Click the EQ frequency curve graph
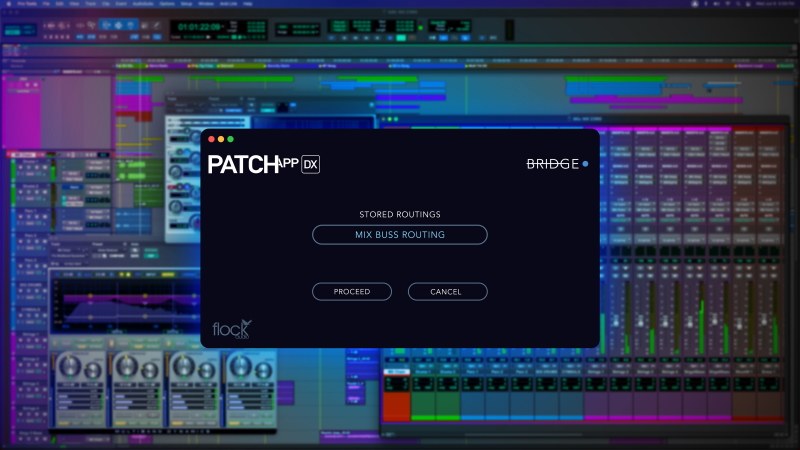The height and width of the screenshot is (450, 800). 112,305
